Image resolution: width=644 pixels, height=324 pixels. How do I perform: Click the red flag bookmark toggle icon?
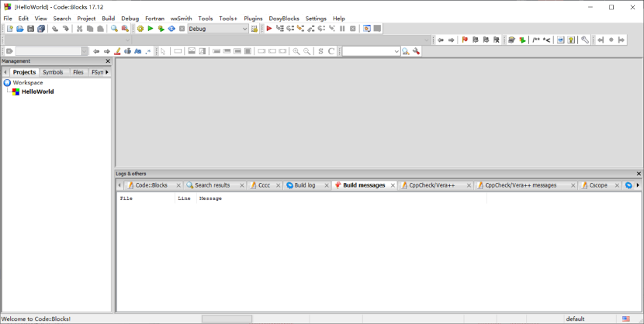(465, 40)
